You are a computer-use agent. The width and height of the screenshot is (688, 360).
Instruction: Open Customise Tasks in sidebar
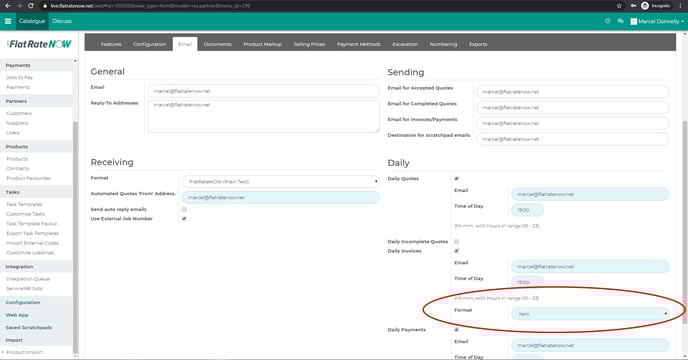click(25, 214)
